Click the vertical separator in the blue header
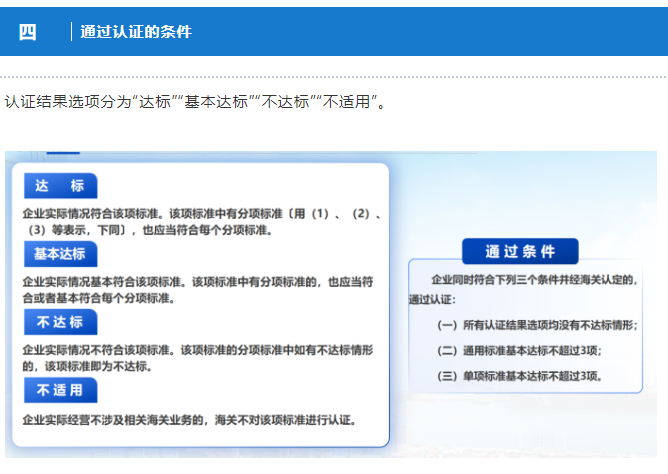Image resolution: width=668 pixels, height=474 pixels. pos(72,32)
